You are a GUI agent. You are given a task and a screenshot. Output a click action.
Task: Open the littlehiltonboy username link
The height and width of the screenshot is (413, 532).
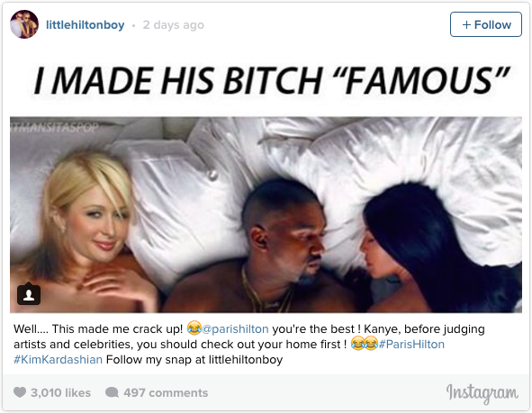(86, 25)
